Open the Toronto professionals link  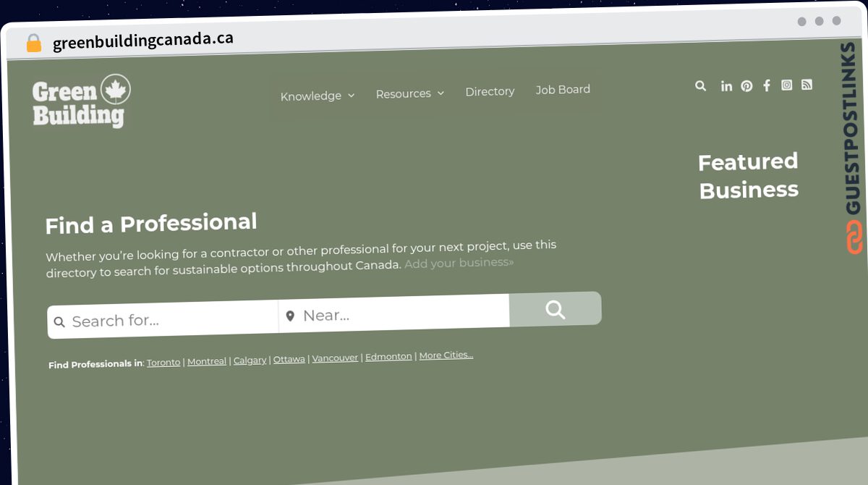(163, 362)
